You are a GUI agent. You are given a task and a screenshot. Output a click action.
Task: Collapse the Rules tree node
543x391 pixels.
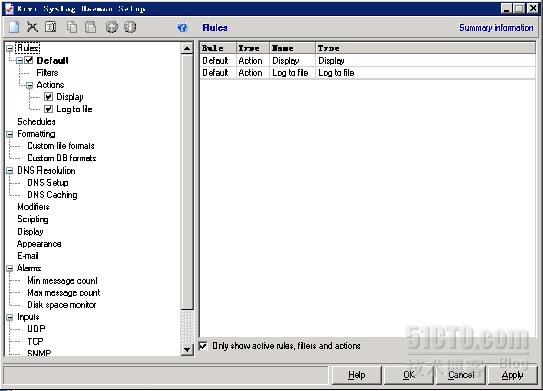(10, 48)
